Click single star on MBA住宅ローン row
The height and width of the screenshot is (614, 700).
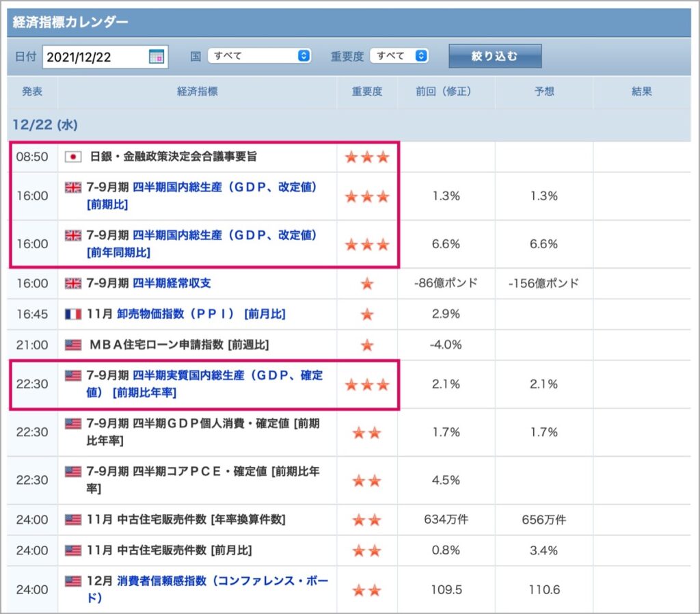[367, 345]
